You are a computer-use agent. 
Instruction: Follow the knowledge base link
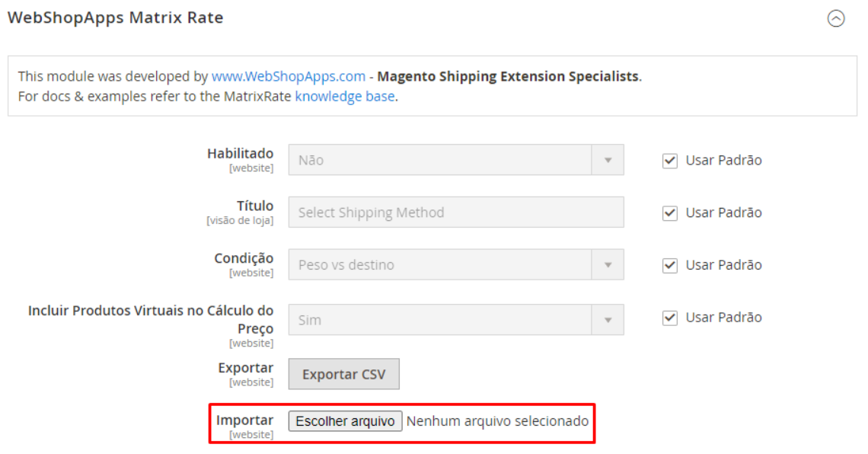345,96
